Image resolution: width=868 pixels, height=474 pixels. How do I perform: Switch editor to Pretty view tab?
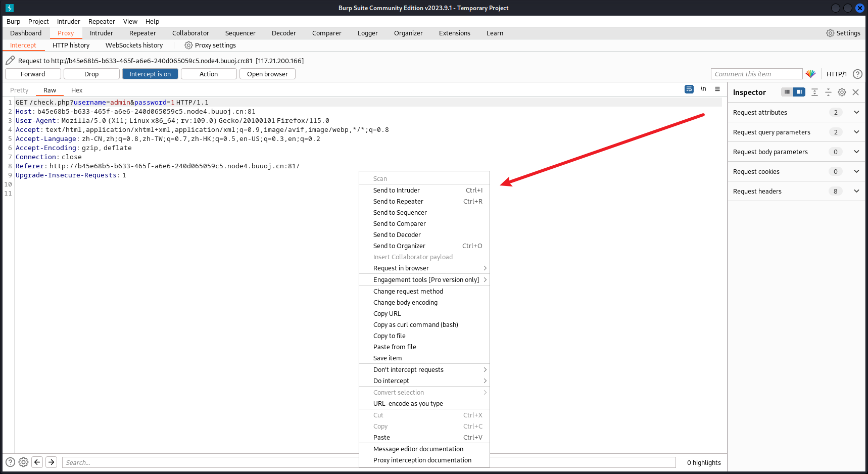[19, 90]
